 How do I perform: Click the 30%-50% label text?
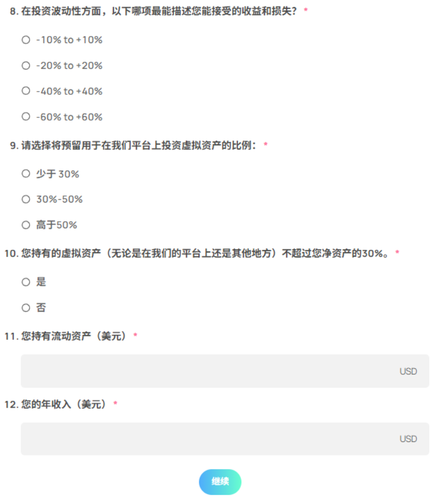click(59, 199)
